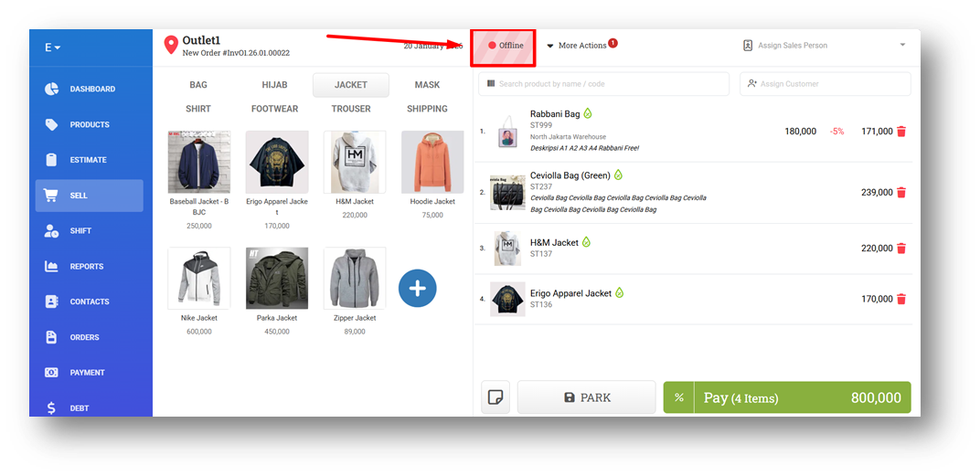Add the Hoodie Jacket product
Viewport: 980px width, 476px height.
432,162
